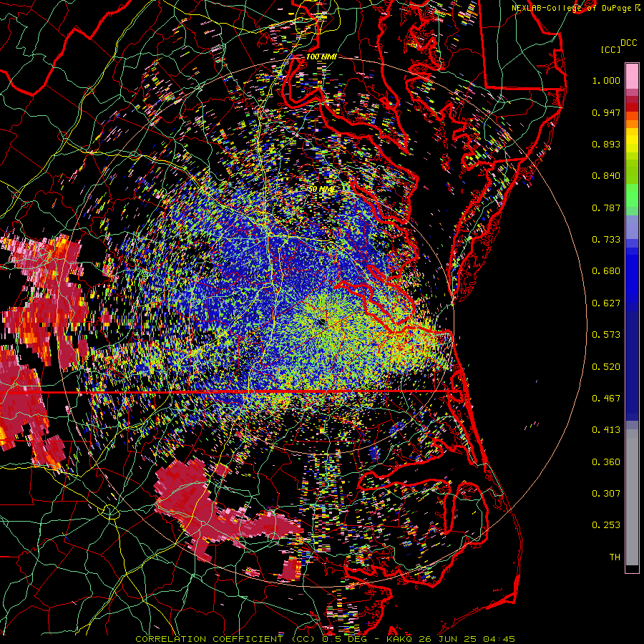This screenshot has height=644, width=644.
Task: Select the 0.253 legend value
Action: [x=606, y=525]
